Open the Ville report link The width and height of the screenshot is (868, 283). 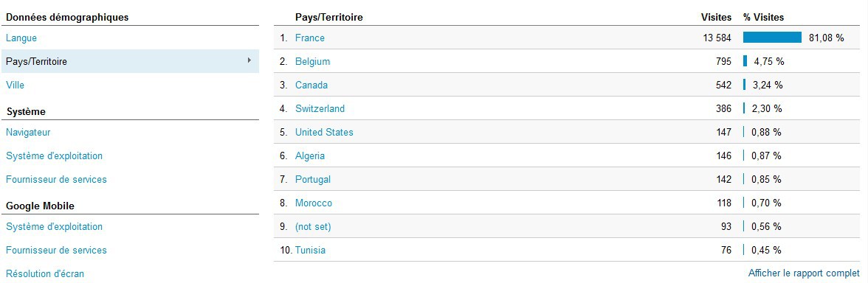coord(15,85)
